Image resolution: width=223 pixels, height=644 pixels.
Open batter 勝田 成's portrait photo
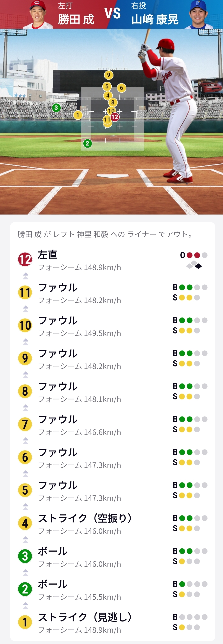coord(38,14)
